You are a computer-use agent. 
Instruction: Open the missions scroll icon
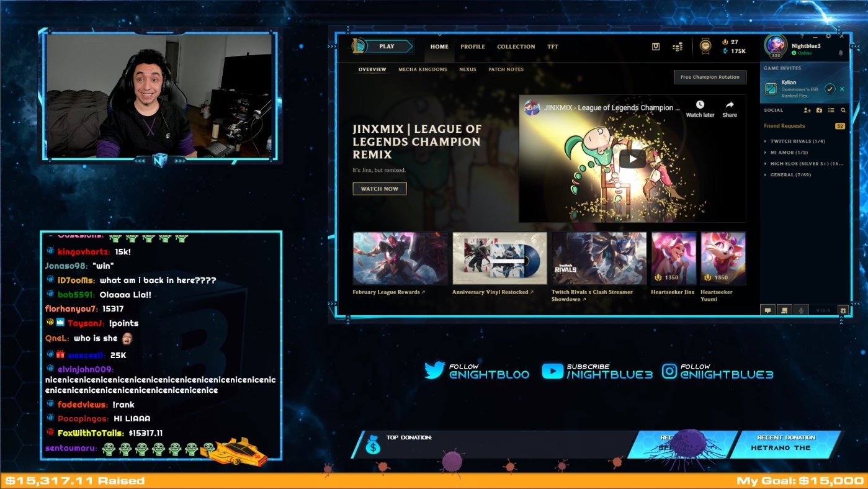(784, 310)
